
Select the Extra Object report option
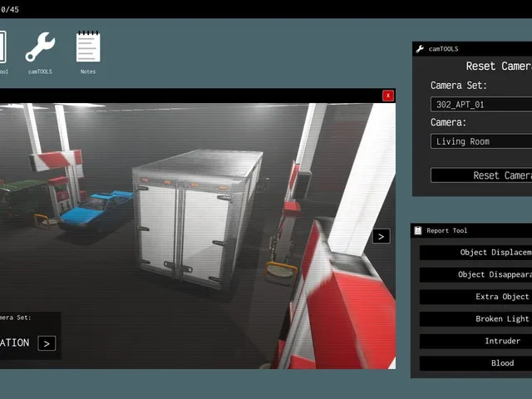(475, 297)
